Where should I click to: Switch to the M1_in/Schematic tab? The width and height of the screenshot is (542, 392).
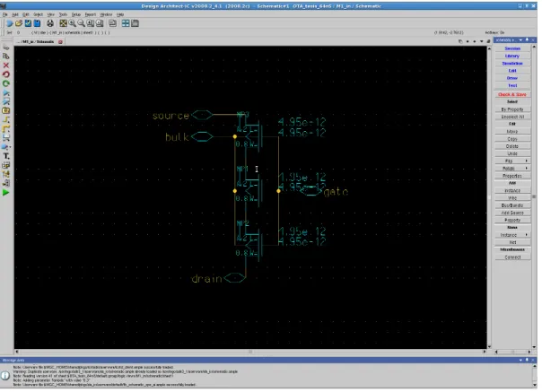pos(38,42)
